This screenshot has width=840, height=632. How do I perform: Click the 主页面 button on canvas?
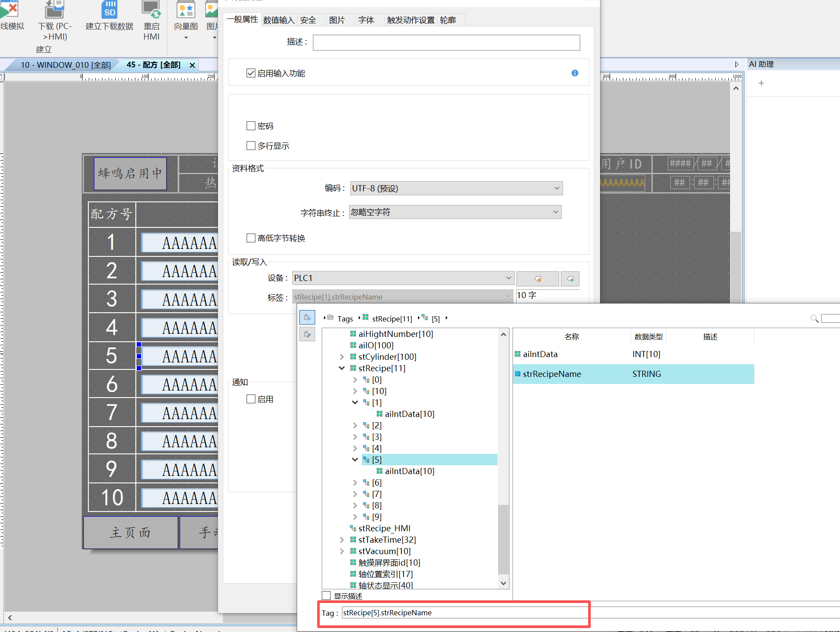pyautogui.click(x=131, y=533)
